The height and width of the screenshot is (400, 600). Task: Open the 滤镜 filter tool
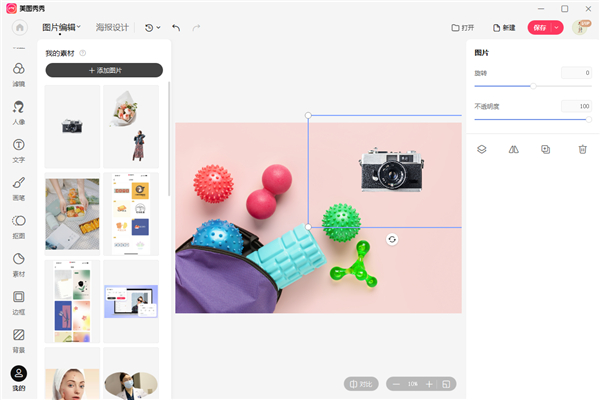point(18,73)
